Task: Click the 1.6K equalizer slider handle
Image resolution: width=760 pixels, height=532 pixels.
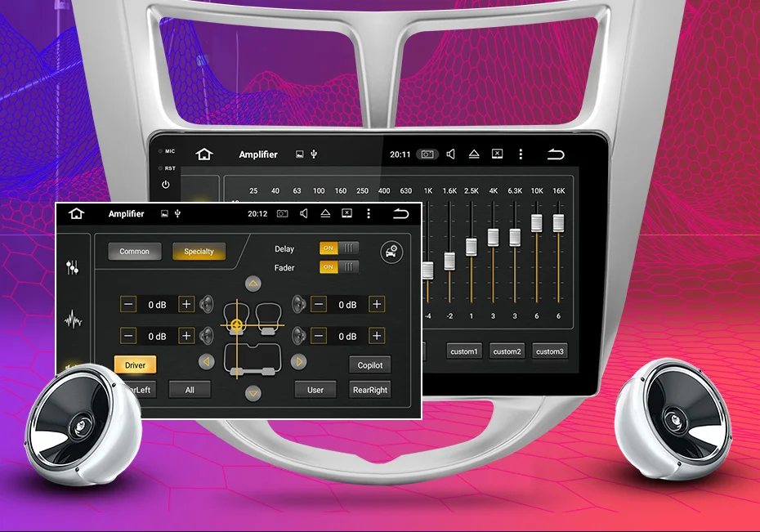Action: (449, 262)
